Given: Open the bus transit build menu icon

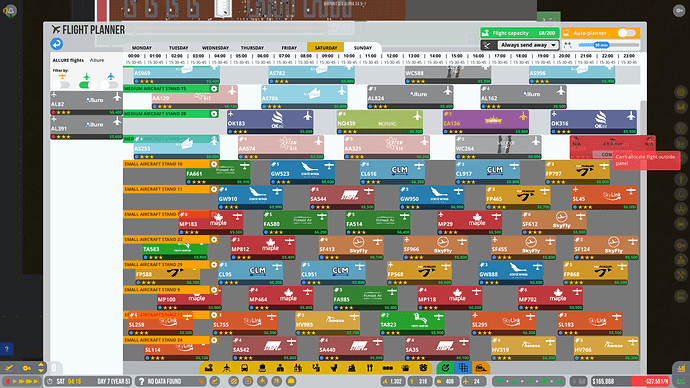Looking at the screenshot, I should point(244,368).
